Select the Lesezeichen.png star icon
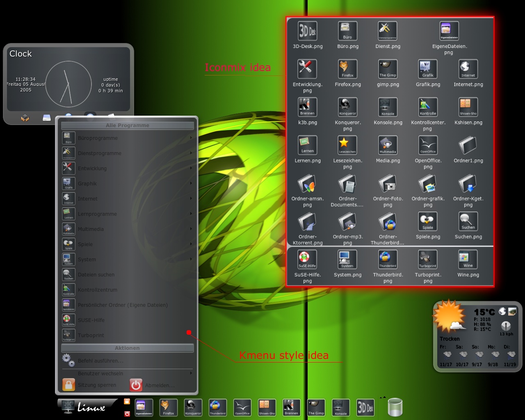This screenshot has width=525, height=420. point(348,145)
